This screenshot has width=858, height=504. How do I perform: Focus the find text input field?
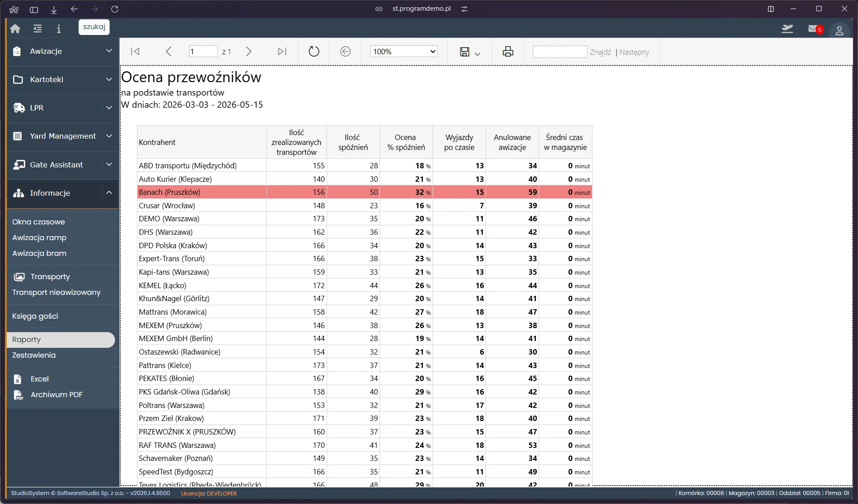point(560,52)
